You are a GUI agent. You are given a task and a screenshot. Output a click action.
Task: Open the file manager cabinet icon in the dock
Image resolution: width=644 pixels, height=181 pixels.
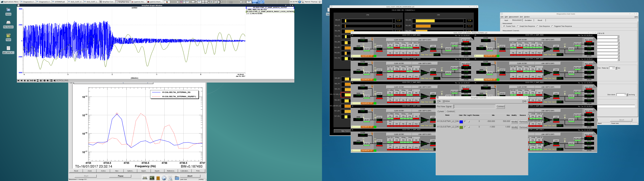click(158, 178)
